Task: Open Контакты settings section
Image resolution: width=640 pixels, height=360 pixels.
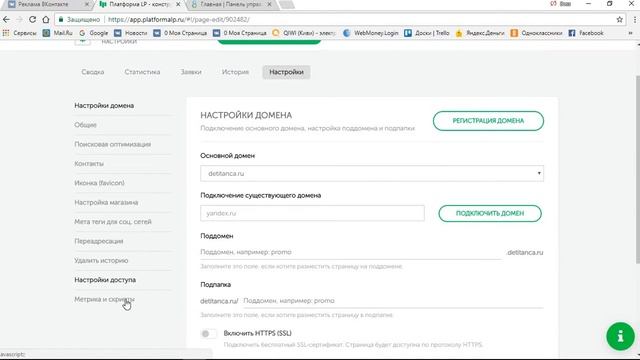Action: pos(89,164)
